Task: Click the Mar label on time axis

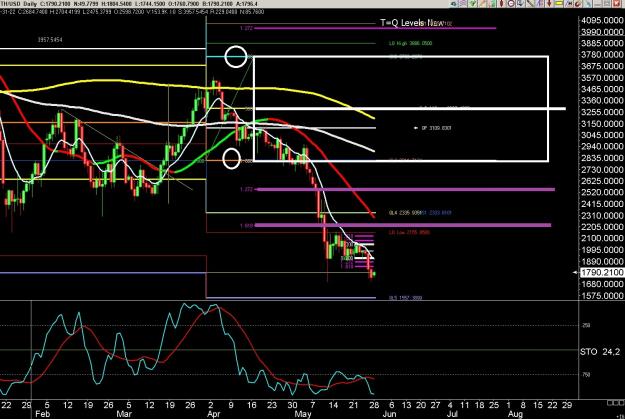Action: pos(124,414)
